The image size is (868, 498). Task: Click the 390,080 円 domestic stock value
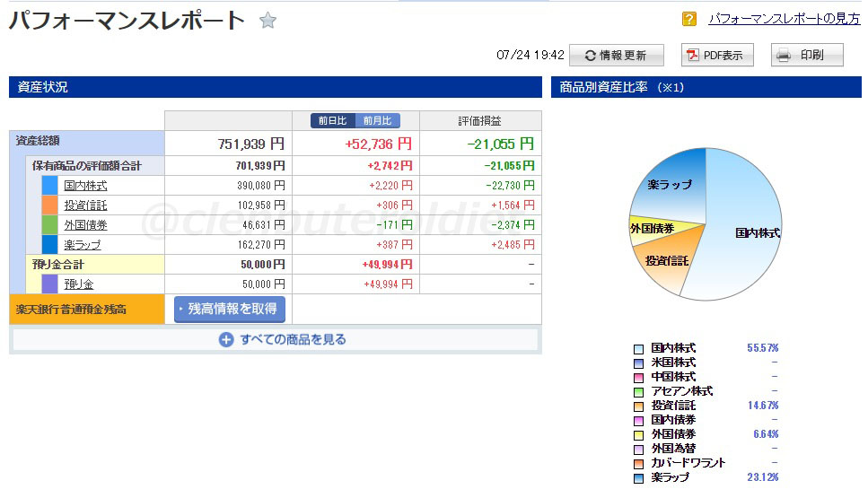pyautogui.click(x=261, y=186)
